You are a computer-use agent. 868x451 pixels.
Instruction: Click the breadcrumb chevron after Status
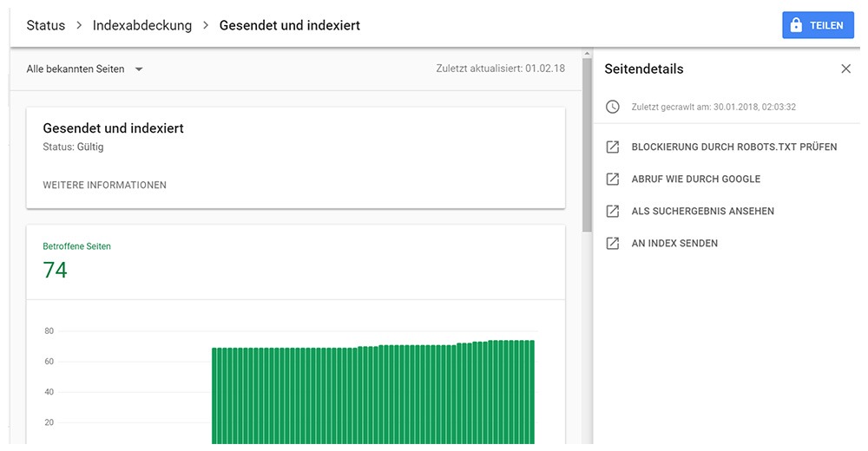pos(79,25)
